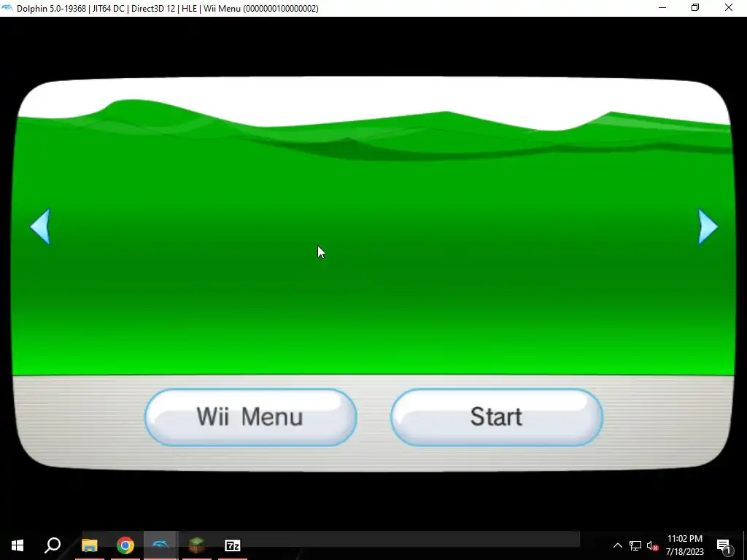Open Minecraft from the taskbar
This screenshot has width=747, height=560.
pos(197,545)
